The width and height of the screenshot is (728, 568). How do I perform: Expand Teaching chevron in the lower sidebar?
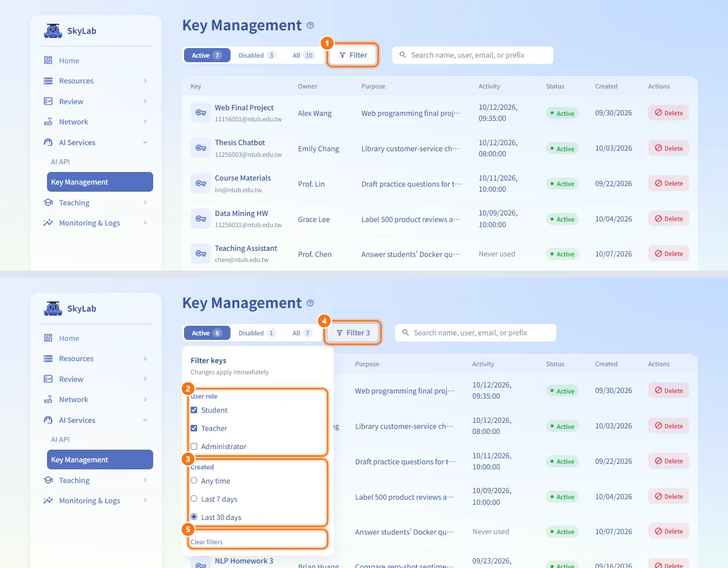tap(145, 480)
